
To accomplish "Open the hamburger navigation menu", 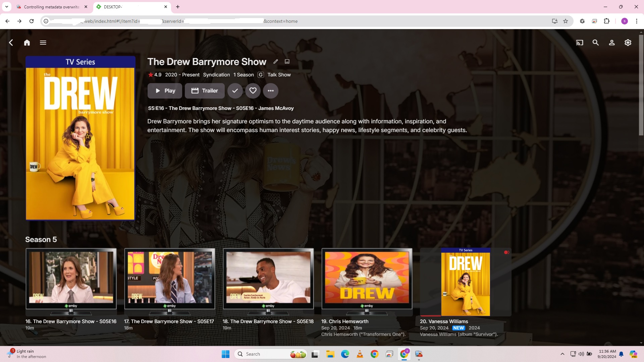I will point(43,43).
